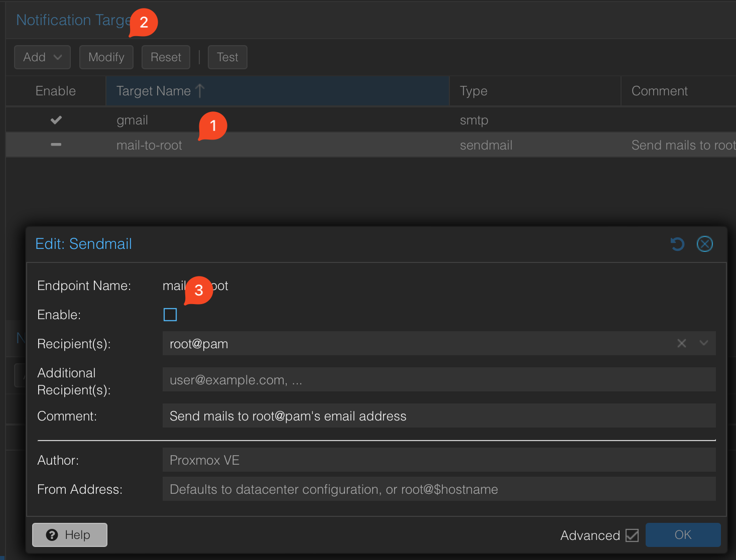Click the Modify button
The image size is (736, 560).
click(x=106, y=57)
